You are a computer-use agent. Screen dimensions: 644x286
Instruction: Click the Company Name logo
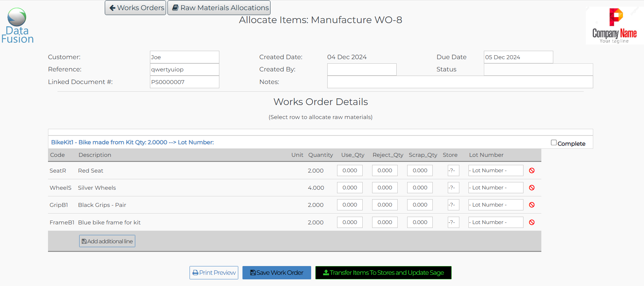[614, 26]
